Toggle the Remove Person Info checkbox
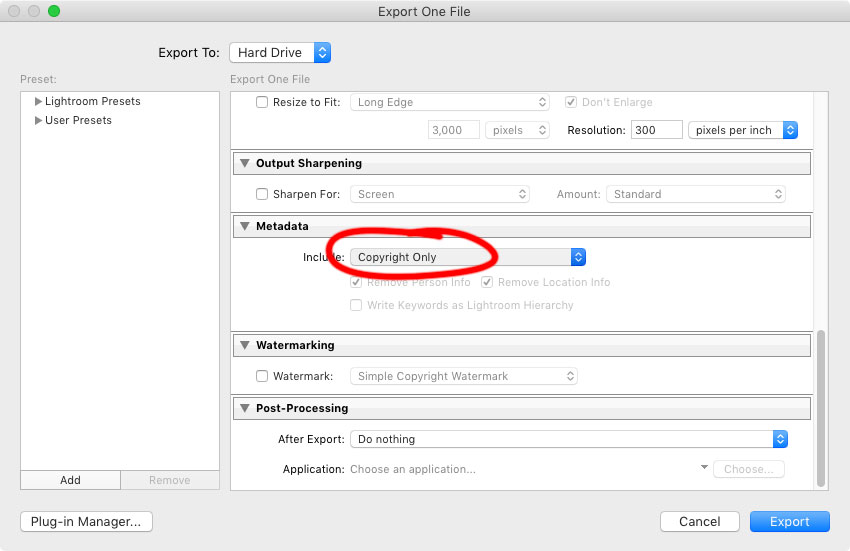The height and width of the screenshot is (551, 850). click(356, 282)
